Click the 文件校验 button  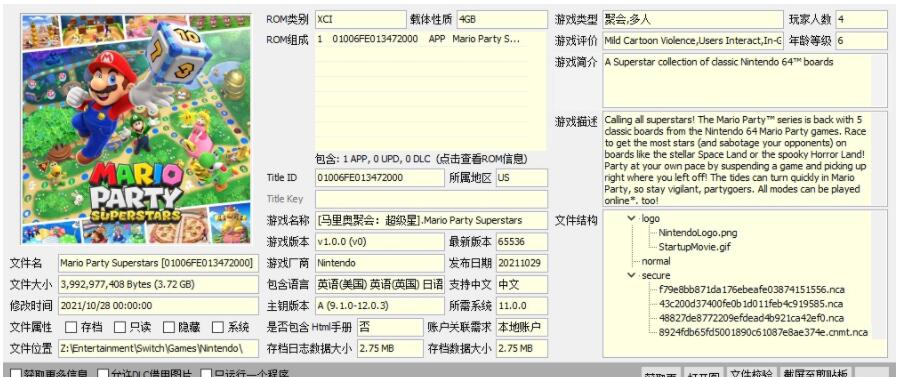tap(751, 373)
